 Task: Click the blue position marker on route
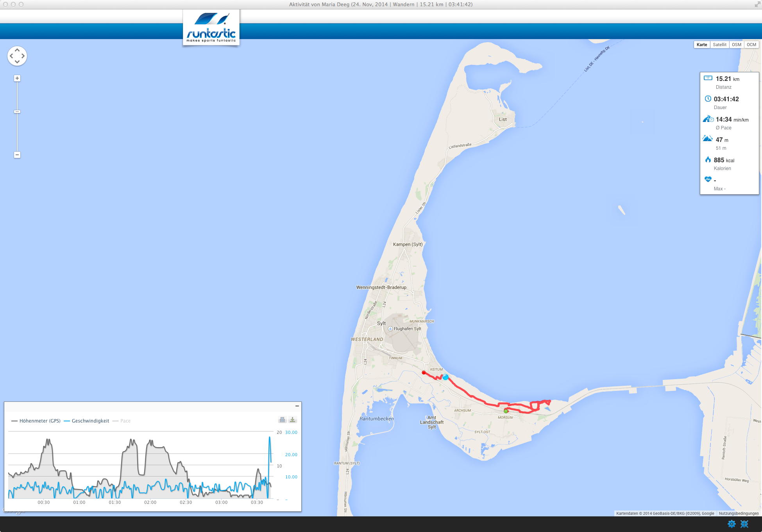pyautogui.click(x=445, y=377)
